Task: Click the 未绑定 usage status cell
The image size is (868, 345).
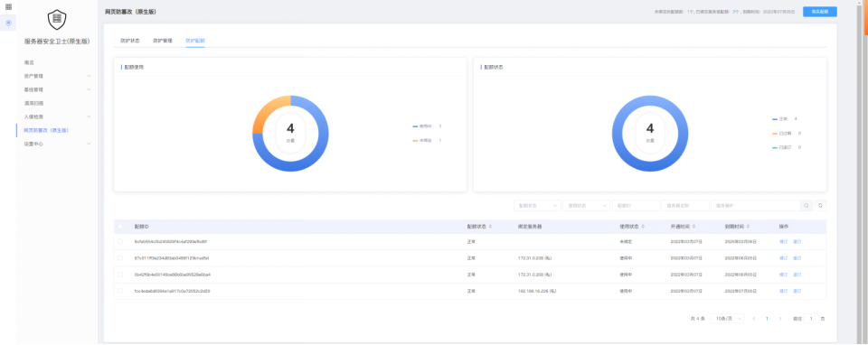Action: coord(626,242)
